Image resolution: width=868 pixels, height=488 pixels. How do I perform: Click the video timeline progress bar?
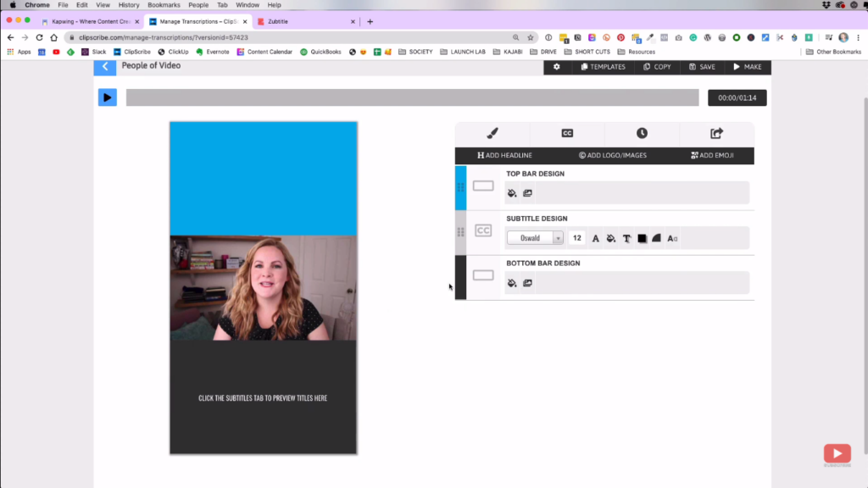click(x=413, y=97)
